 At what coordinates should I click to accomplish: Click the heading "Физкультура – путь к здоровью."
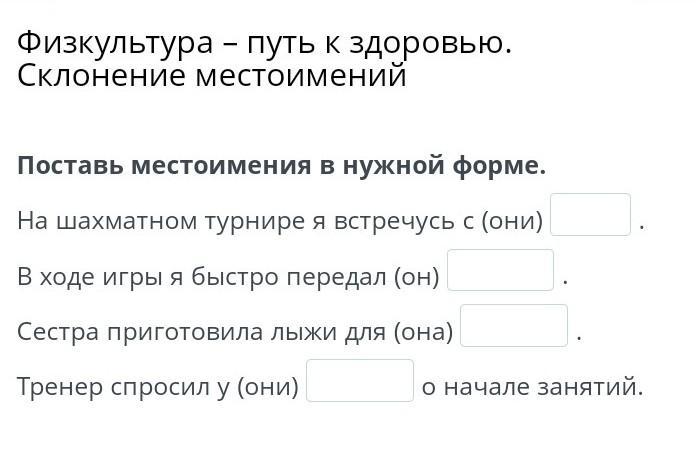click(x=264, y=44)
